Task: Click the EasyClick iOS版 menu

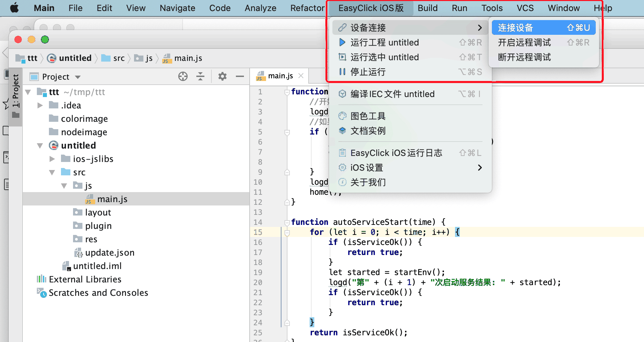Action: pyautogui.click(x=371, y=8)
